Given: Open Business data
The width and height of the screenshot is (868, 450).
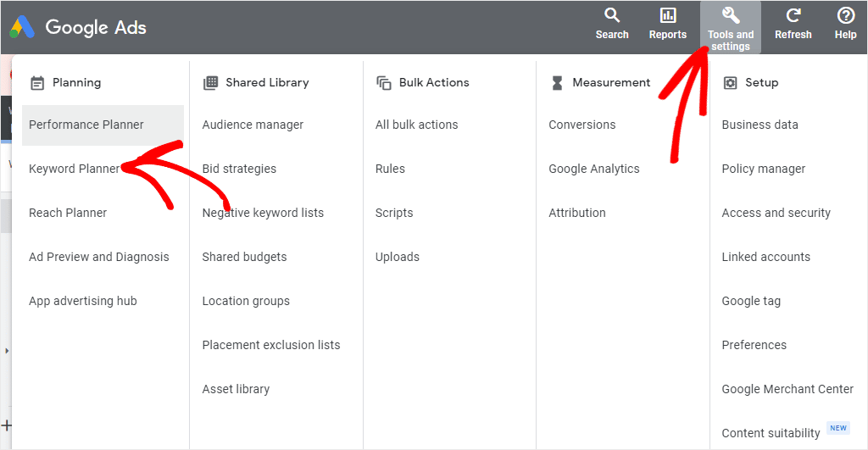Looking at the screenshot, I should pos(759,125).
